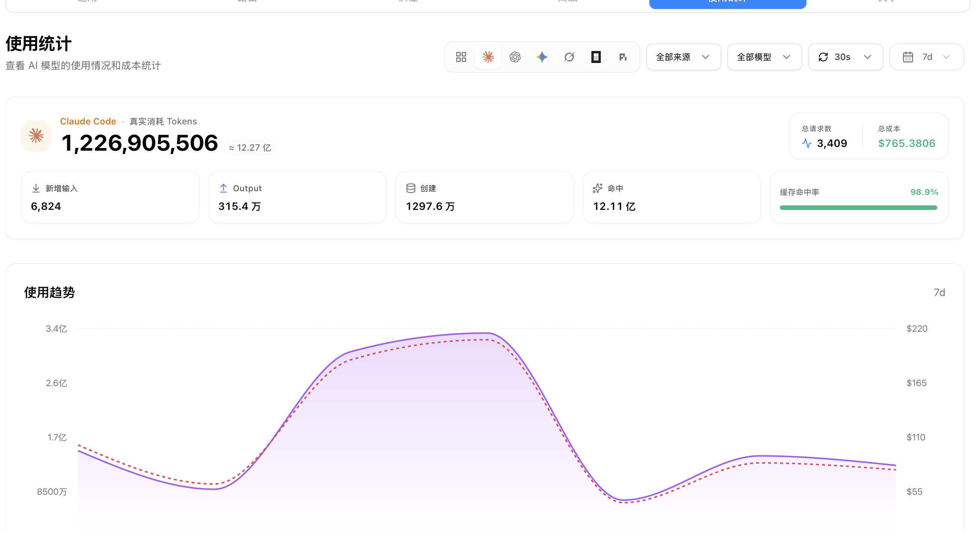Open the 全部模型 model dropdown
Screen dimensions: 980x539
coord(764,57)
